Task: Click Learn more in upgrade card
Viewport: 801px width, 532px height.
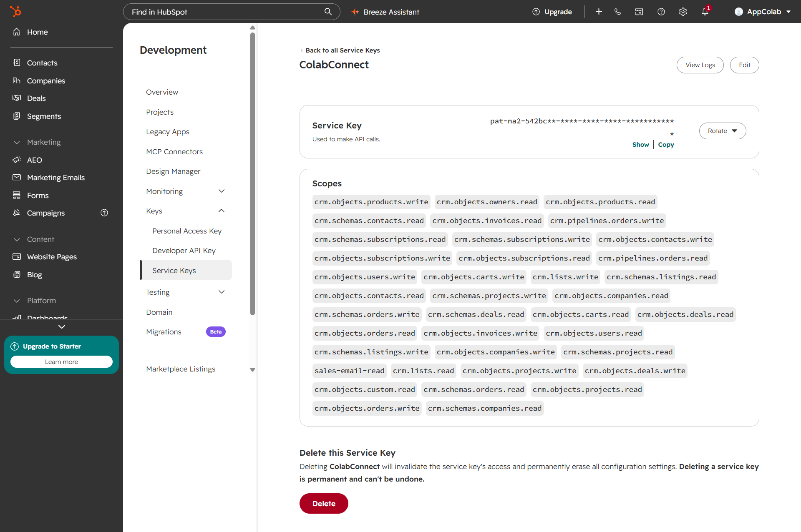Action: pos(61,361)
